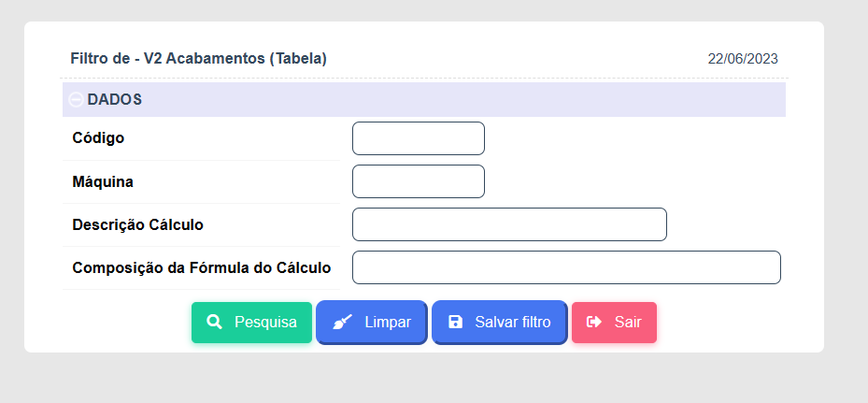The height and width of the screenshot is (403, 868).
Task: Focus the Código input field
Action: pos(419,138)
